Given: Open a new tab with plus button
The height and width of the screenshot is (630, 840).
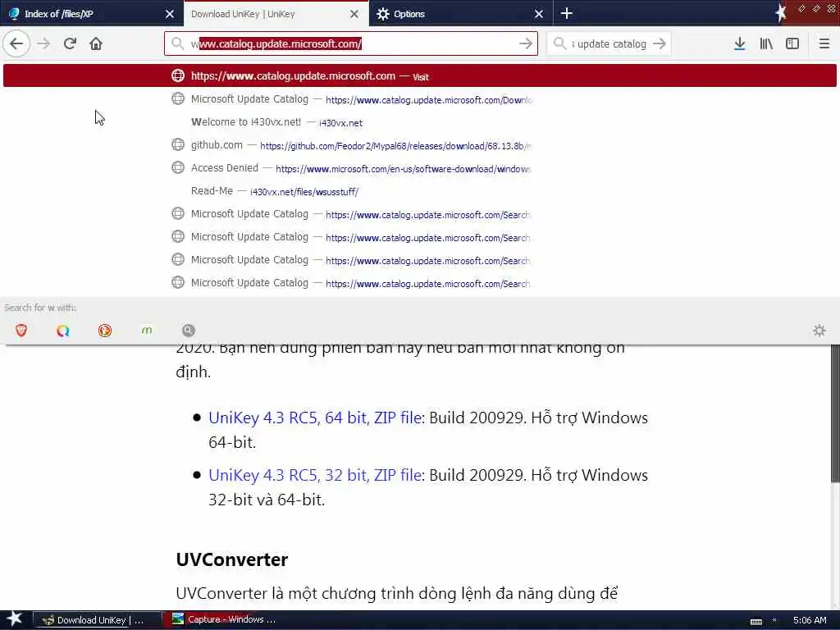Looking at the screenshot, I should click(x=566, y=13).
